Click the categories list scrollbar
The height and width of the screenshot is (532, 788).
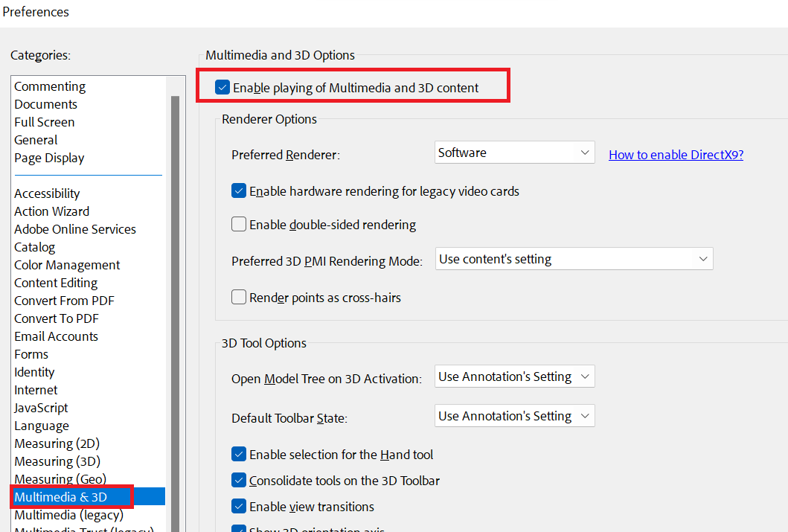[178, 298]
